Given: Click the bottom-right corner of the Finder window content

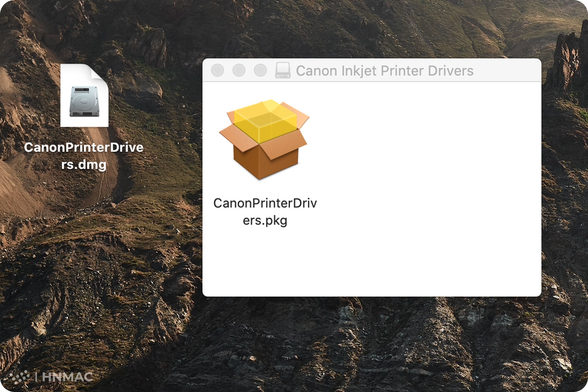Looking at the screenshot, I should (534, 291).
